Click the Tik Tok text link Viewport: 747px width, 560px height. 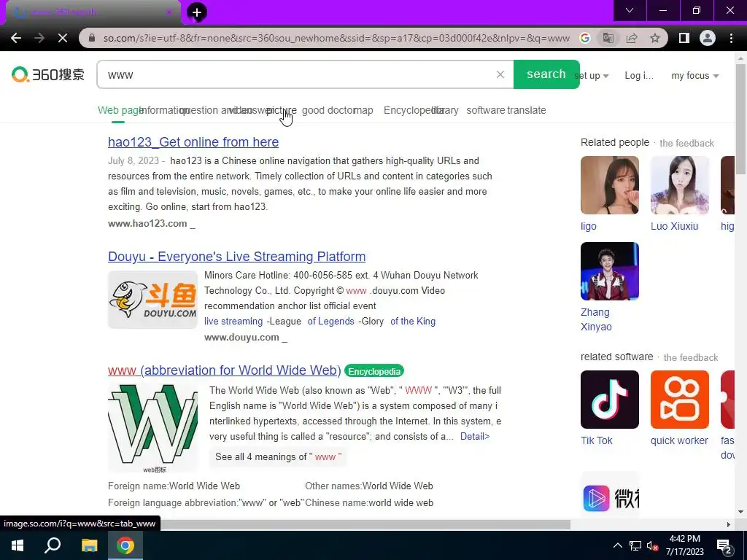(597, 440)
